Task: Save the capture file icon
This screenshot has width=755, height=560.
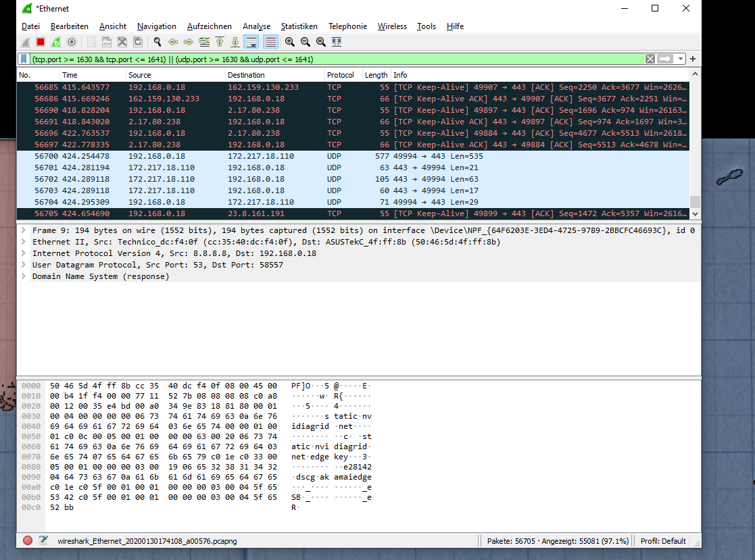Action: coord(106,43)
